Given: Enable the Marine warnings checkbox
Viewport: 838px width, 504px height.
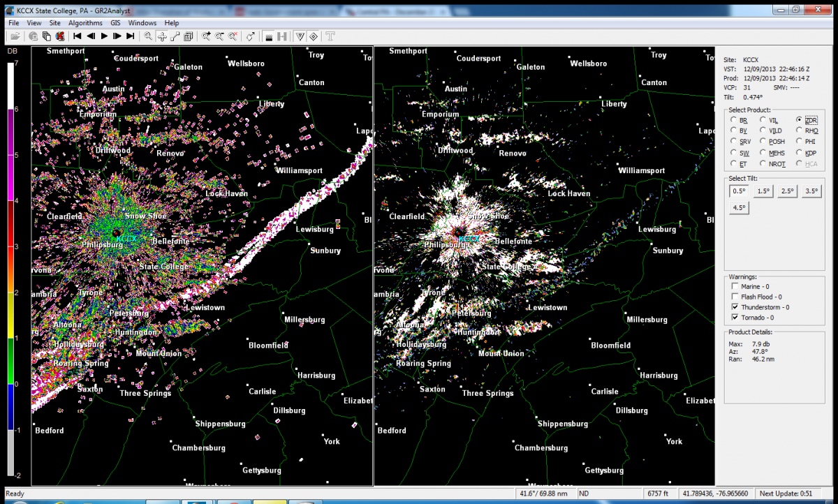Looking at the screenshot, I should pos(735,286).
